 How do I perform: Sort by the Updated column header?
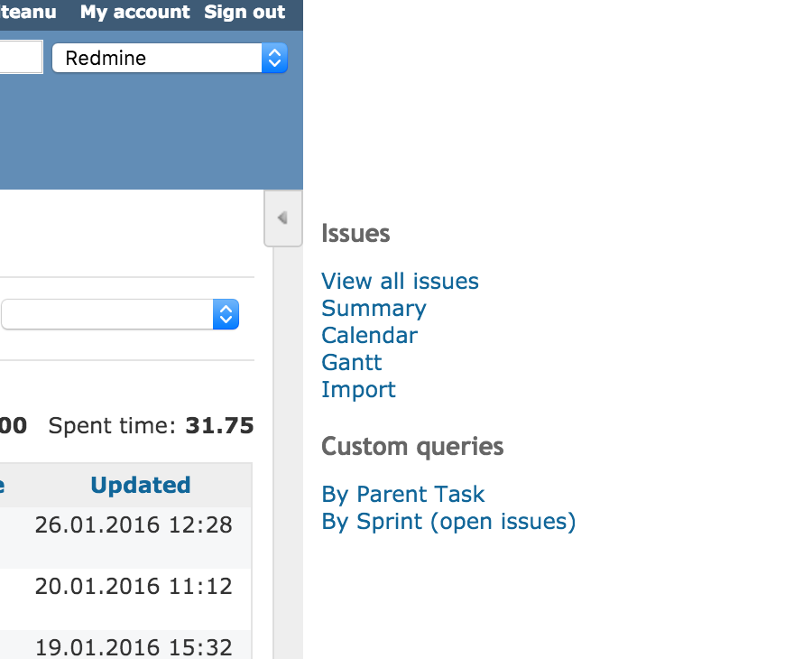141,486
